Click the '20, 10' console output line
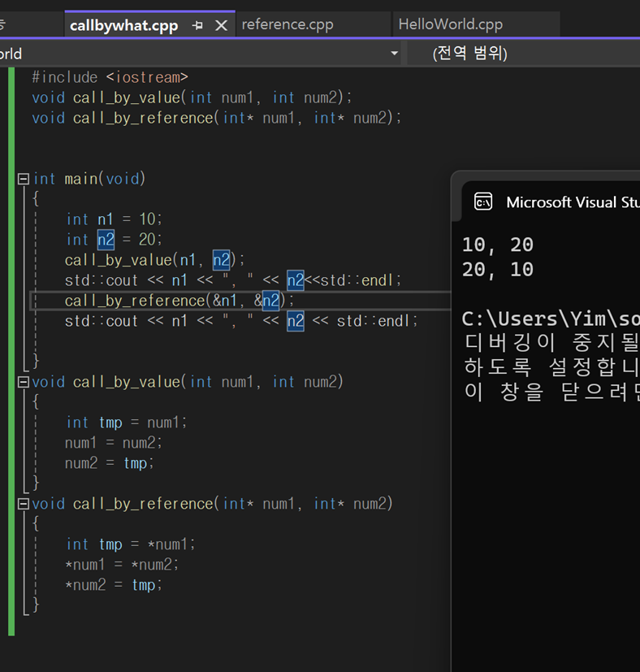The width and height of the screenshot is (640, 672). click(x=498, y=270)
